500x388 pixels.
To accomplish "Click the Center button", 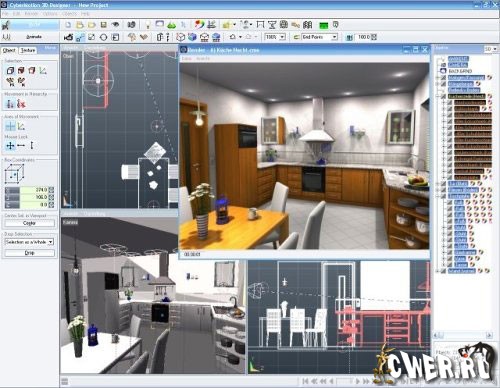I will tap(29, 223).
